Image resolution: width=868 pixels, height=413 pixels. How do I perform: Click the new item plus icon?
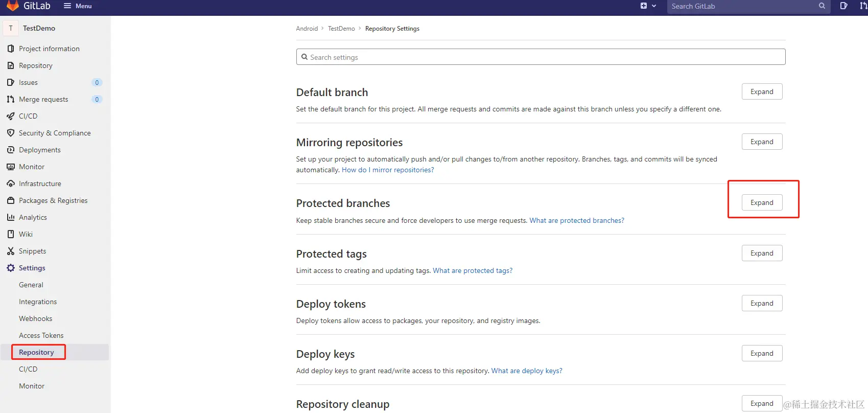tap(644, 6)
